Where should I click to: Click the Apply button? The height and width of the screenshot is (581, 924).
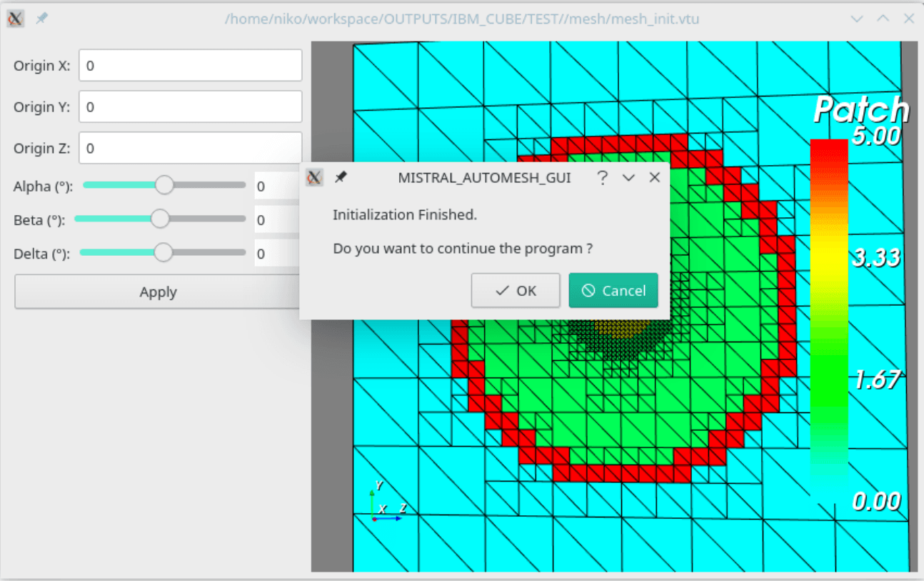158,292
